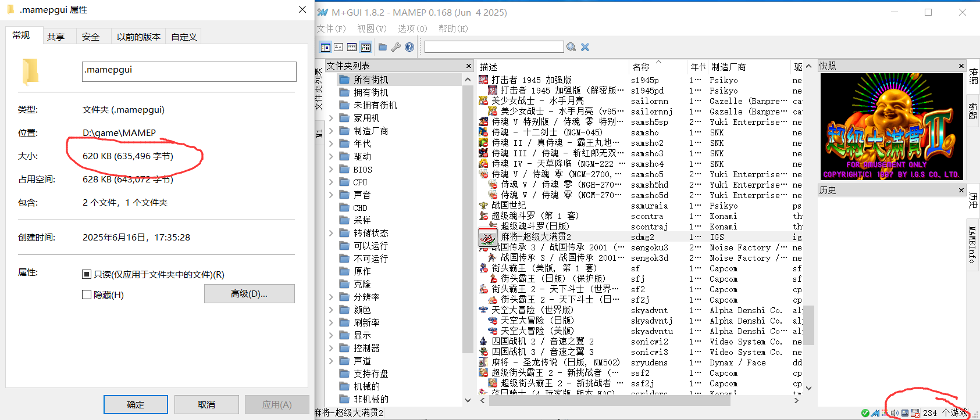Image resolution: width=980 pixels, height=420 pixels.
Task: Open the 选项(O) menu
Action: click(412, 28)
